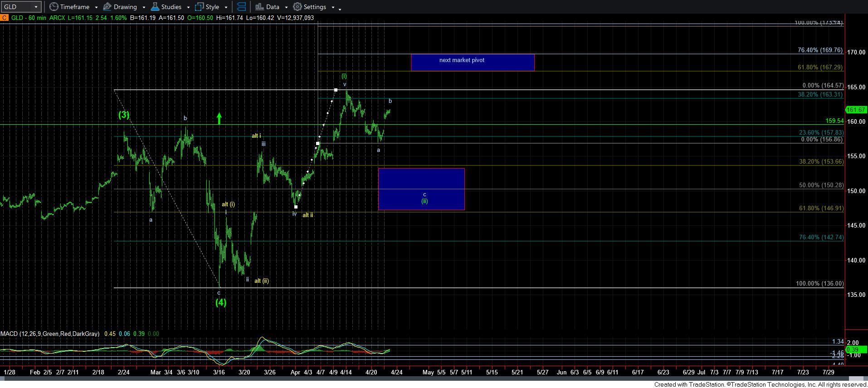Click the green MACD value tag 0.39
Screen dimensions: 868x388
pos(856,349)
